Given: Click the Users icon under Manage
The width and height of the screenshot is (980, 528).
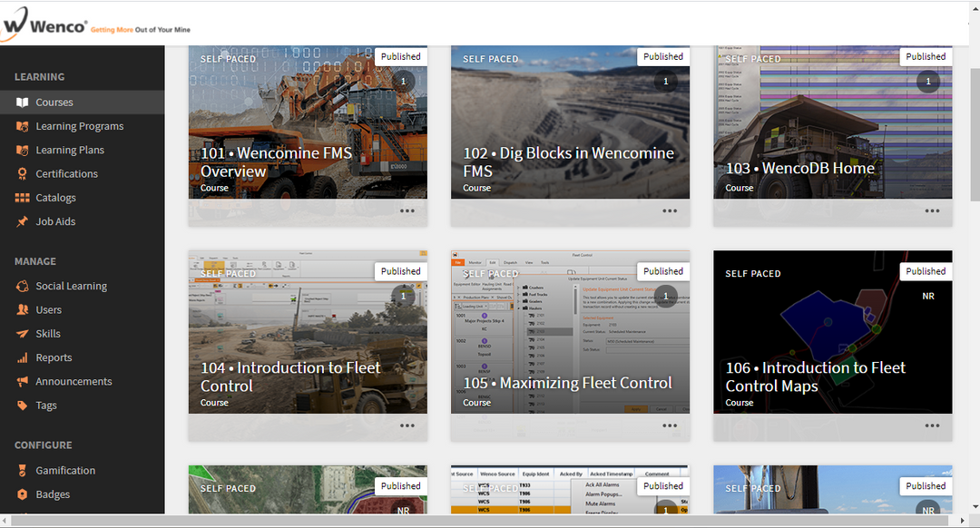Looking at the screenshot, I should pos(22,309).
